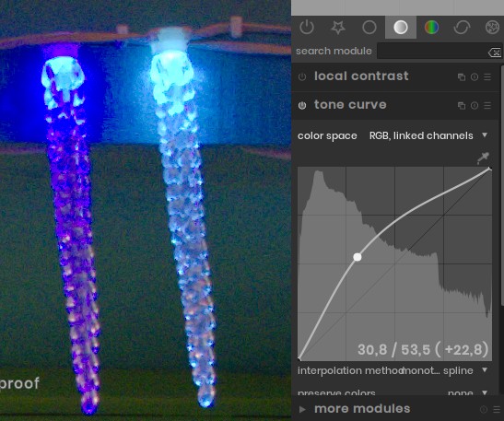Activate the tone curve color picker
The image size is (504, 421).
483,158
